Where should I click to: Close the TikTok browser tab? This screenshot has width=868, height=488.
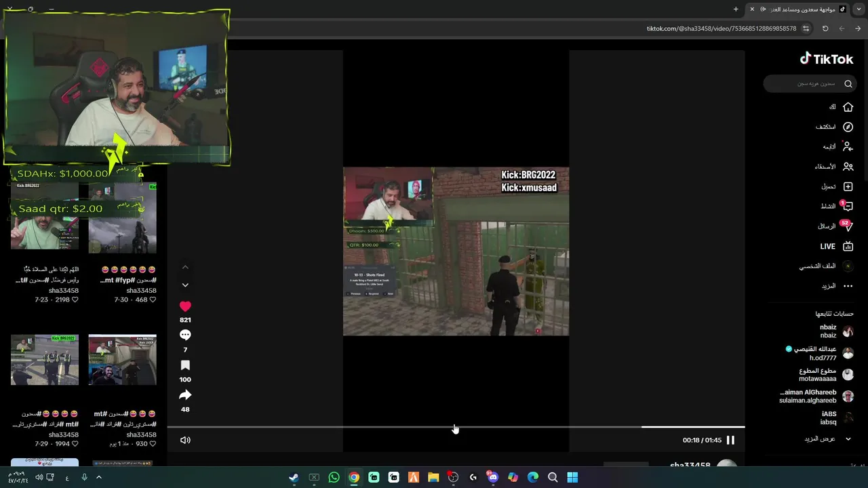[x=752, y=9]
